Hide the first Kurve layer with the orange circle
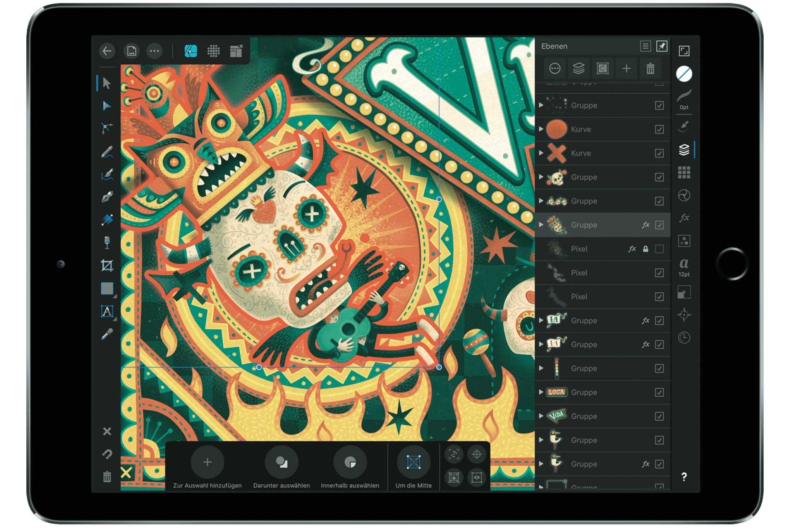793x532 pixels. [x=659, y=129]
